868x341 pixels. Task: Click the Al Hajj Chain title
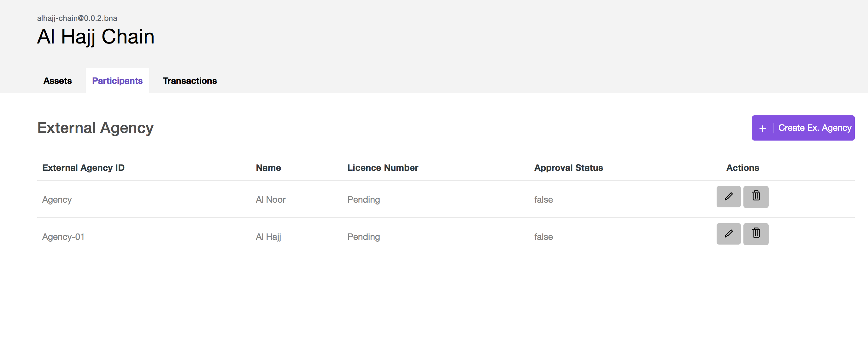tap(96, 37)
